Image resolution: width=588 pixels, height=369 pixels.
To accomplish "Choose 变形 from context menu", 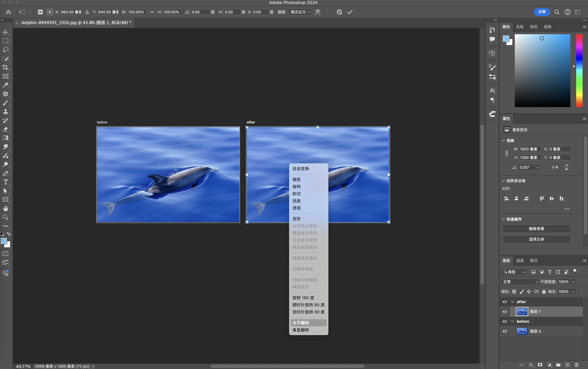I will [x=309, y=219].
